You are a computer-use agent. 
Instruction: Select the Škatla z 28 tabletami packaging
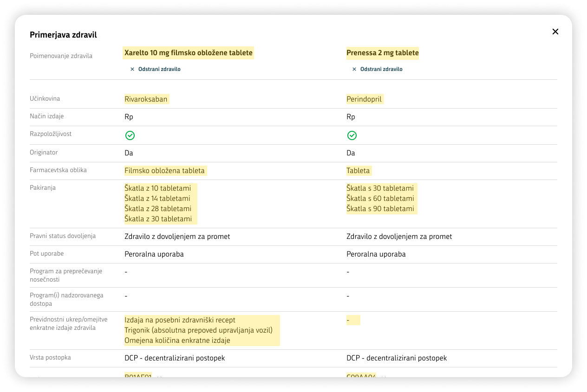click(158, 209)
